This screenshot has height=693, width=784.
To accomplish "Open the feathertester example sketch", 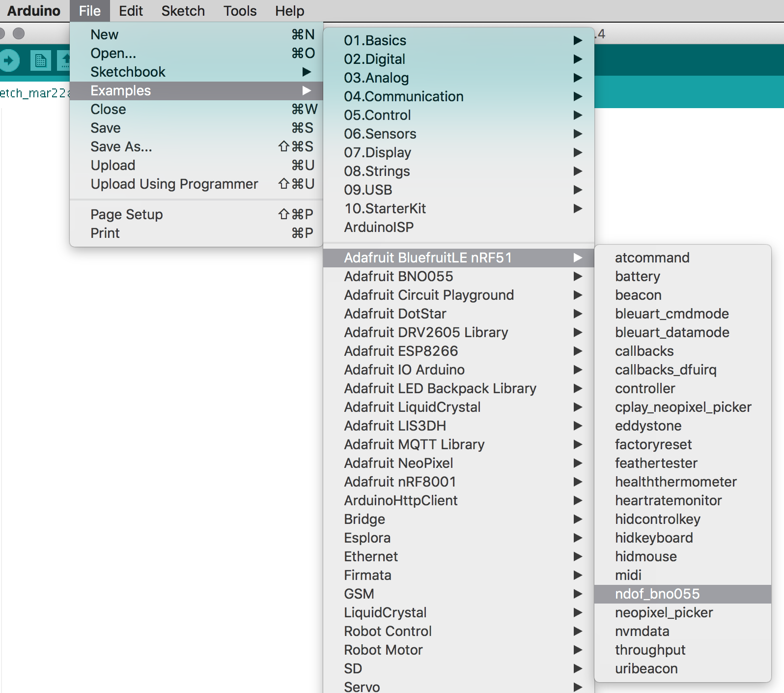I will pos(683,463).
